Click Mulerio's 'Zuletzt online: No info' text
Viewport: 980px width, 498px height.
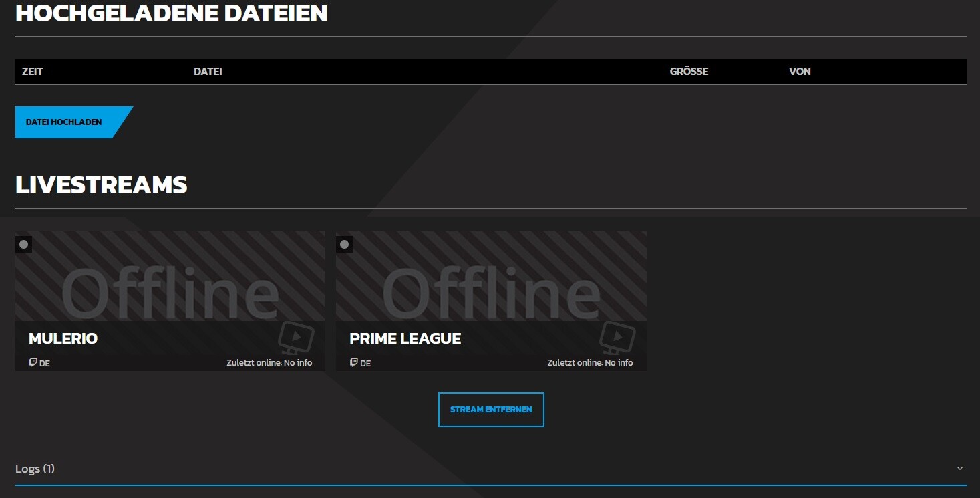(x=269, y=363)
